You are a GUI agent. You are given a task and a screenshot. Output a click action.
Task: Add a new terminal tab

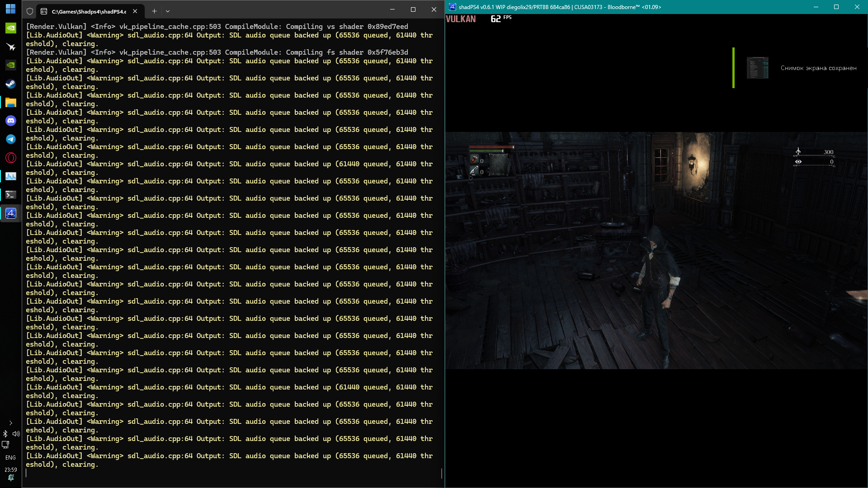click(x=154, y=11)
